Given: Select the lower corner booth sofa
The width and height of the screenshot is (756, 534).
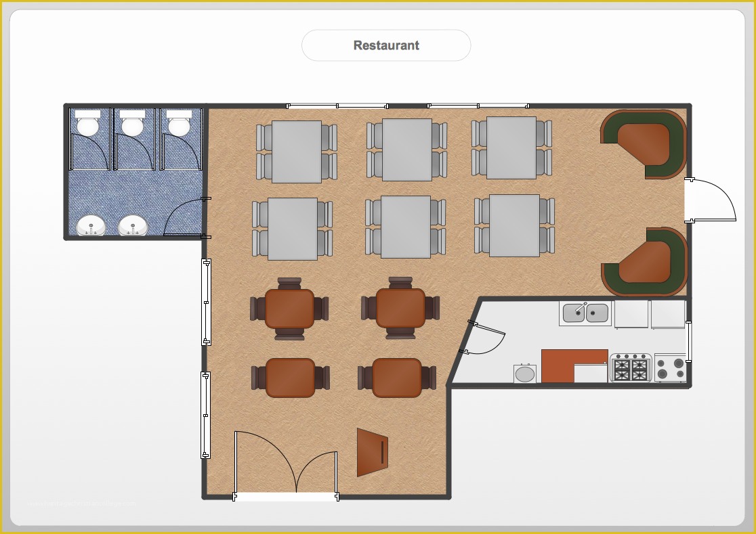Looking at the screenshot, I should tap(645, 262).
